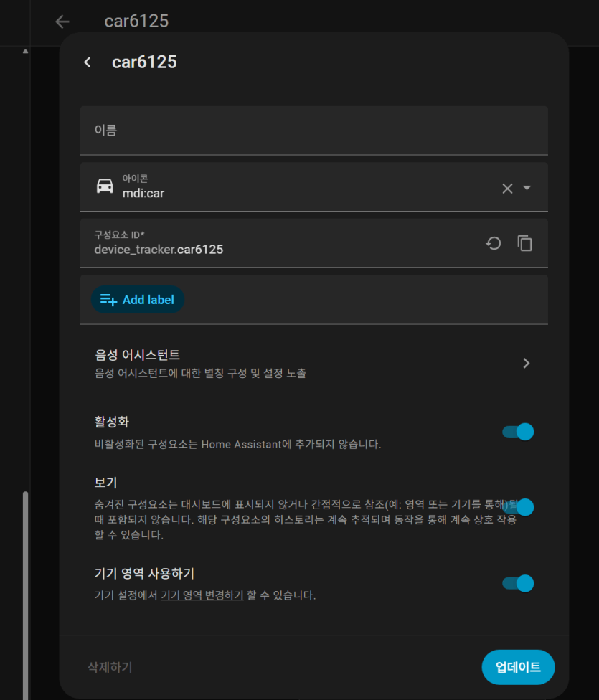Open the 음성 어시스턴트 row
The image size is (599, 700).
[x=314, y=364]
